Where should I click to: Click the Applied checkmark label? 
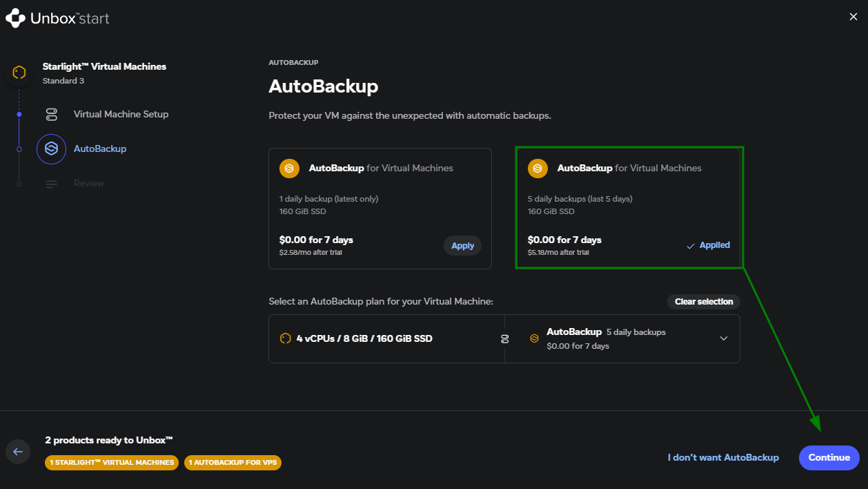pos(708,245)
